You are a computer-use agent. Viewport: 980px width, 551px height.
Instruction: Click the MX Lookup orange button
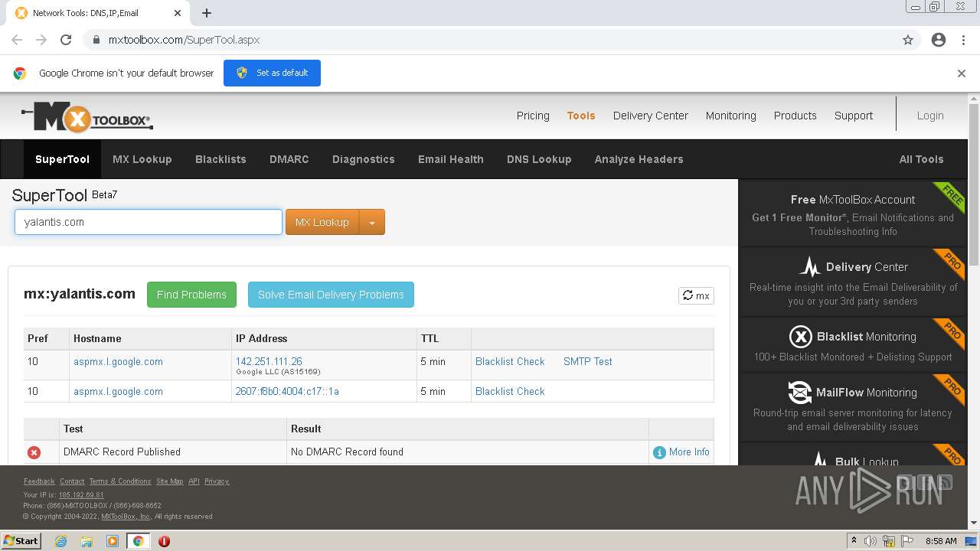click(x=322, y=222)
